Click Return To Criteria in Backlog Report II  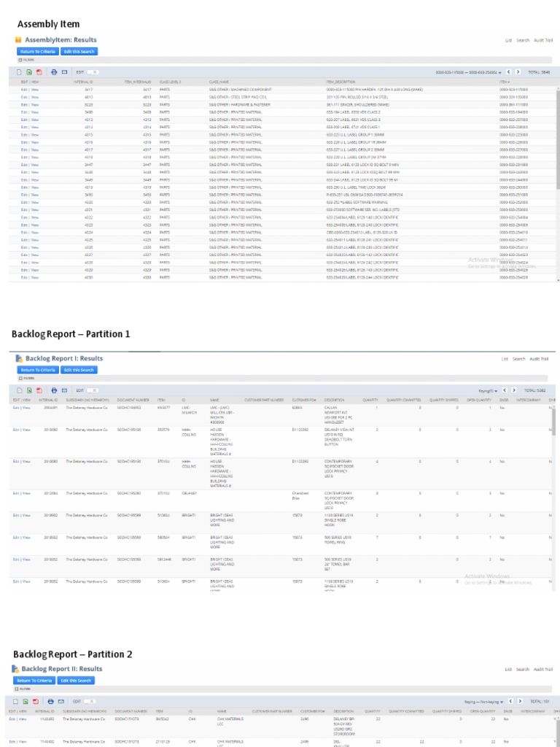34,681
